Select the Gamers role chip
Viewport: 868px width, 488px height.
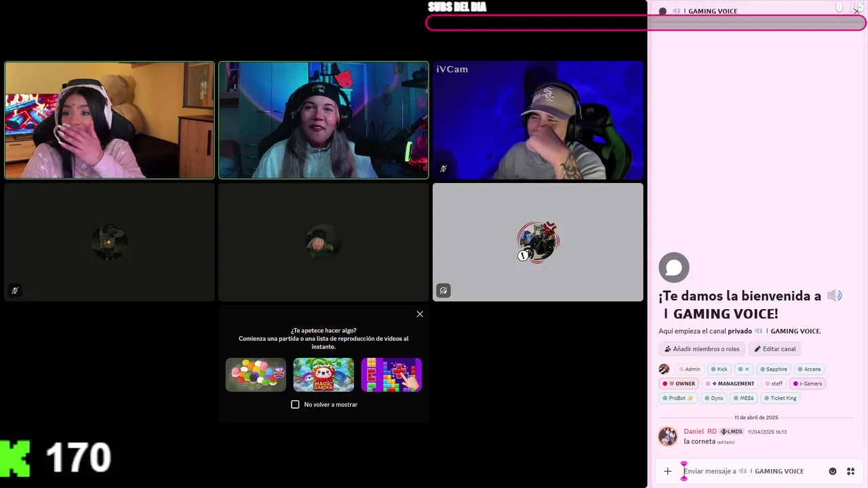(808, 384)
